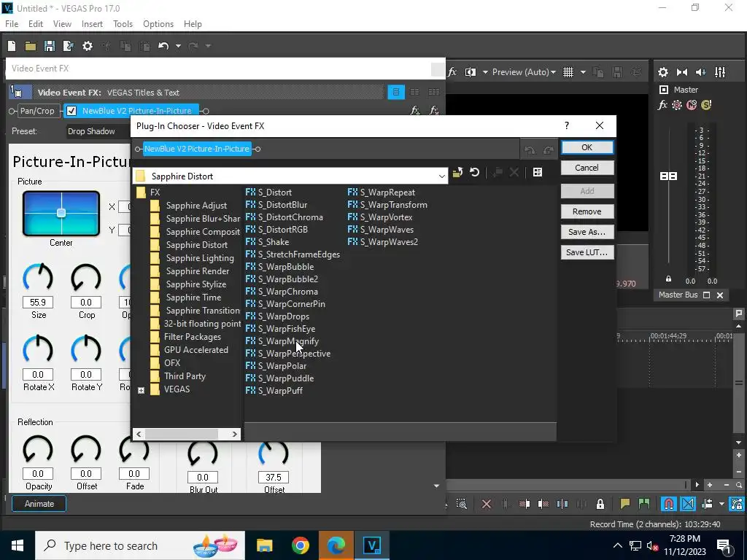Click OK in the Plug-In Chooser
747x560 pixels.
click(587, 147)
